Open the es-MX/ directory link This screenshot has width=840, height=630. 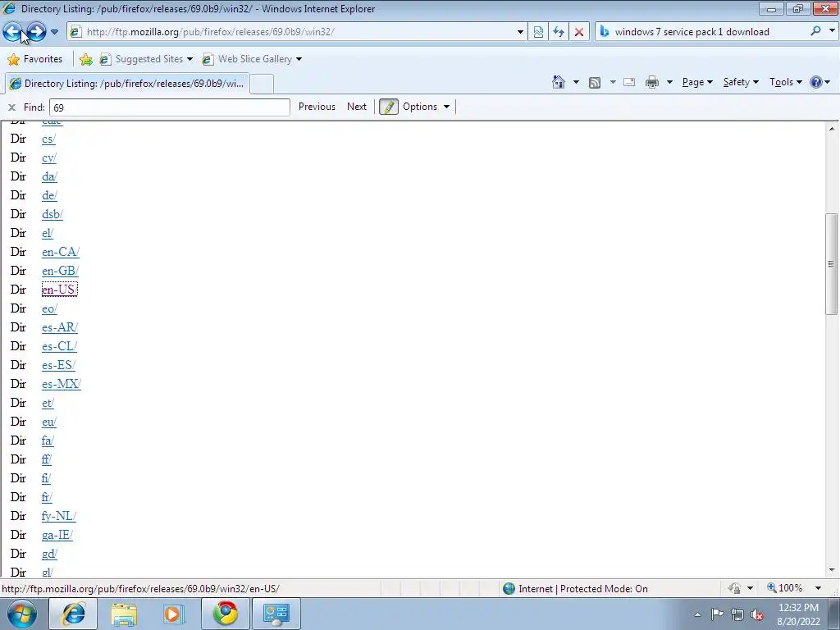click(61, 384)
